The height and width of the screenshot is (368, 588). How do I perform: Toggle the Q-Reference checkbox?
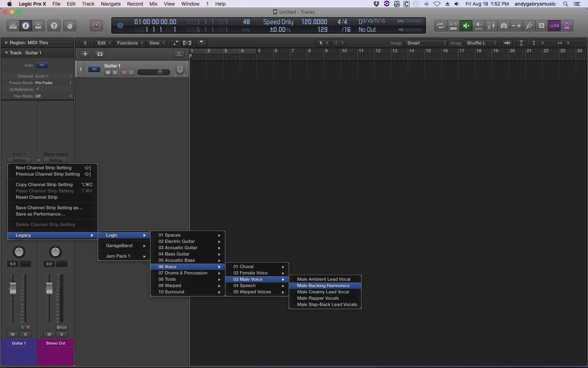point(38,89)
